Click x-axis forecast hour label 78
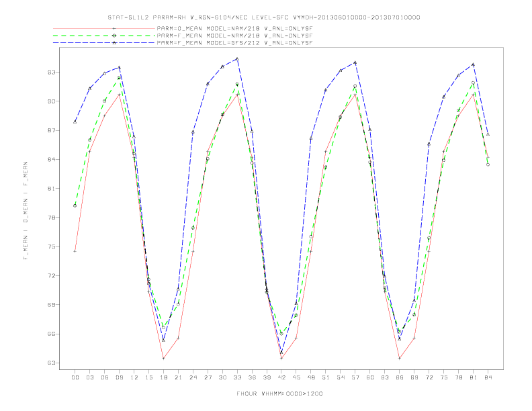The width and height of the screenshot is (532, 411). pyautogui.click(x=458, y=377)
